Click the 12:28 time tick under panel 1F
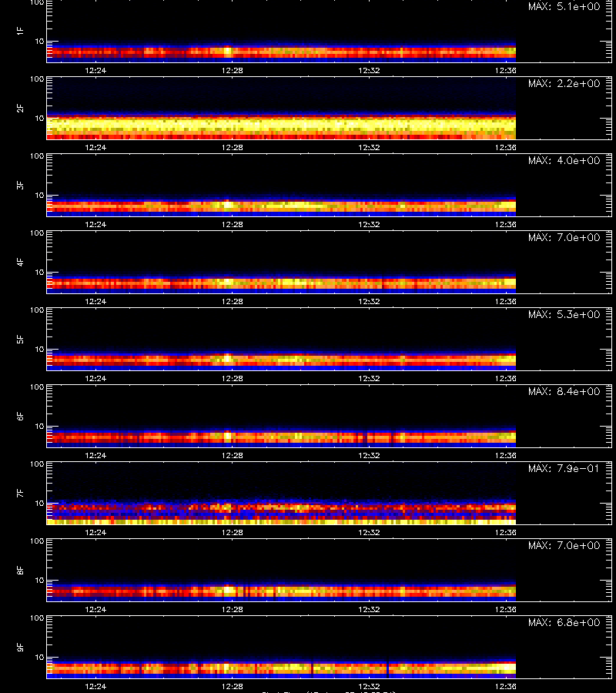Screen dimensions: 616x693 pyautogui.click(x=233, y=70)
